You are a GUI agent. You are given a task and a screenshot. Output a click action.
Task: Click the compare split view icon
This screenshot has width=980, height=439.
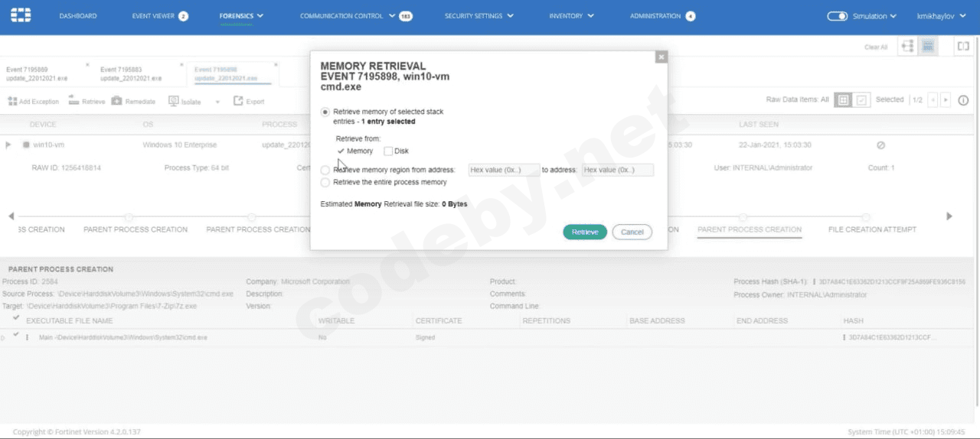point(962,47)
